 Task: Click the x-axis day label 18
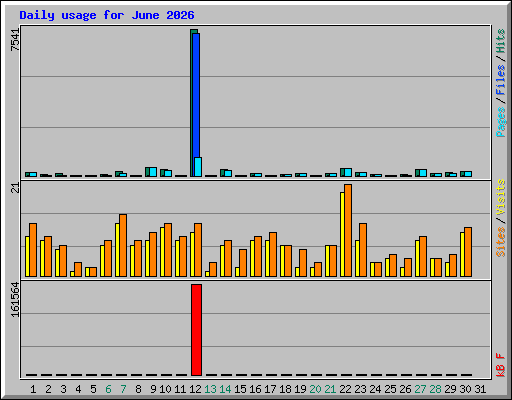[285, 389]
